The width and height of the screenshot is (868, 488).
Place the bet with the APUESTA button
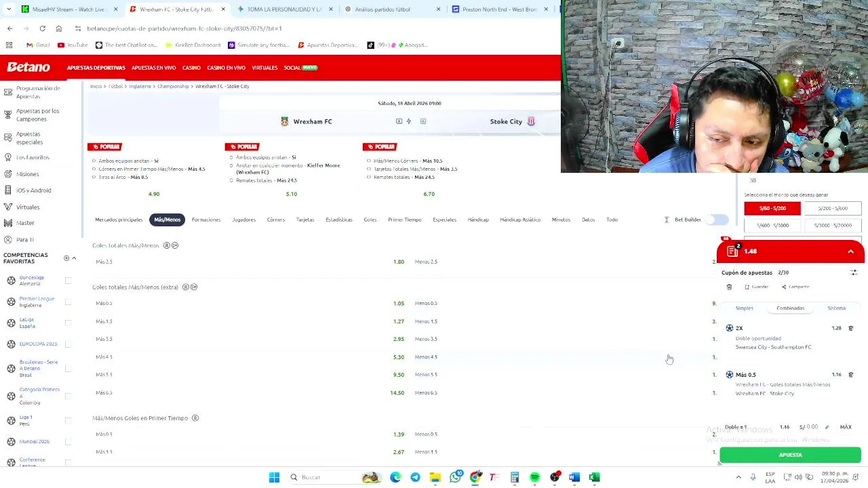coord(790,455)
